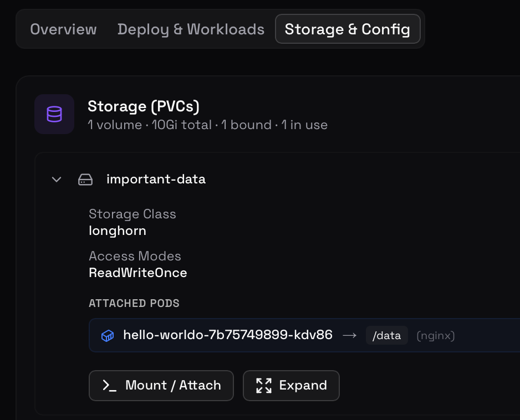
Task: Click the arrow icon before /data
Action: click(x=349, y=335)
